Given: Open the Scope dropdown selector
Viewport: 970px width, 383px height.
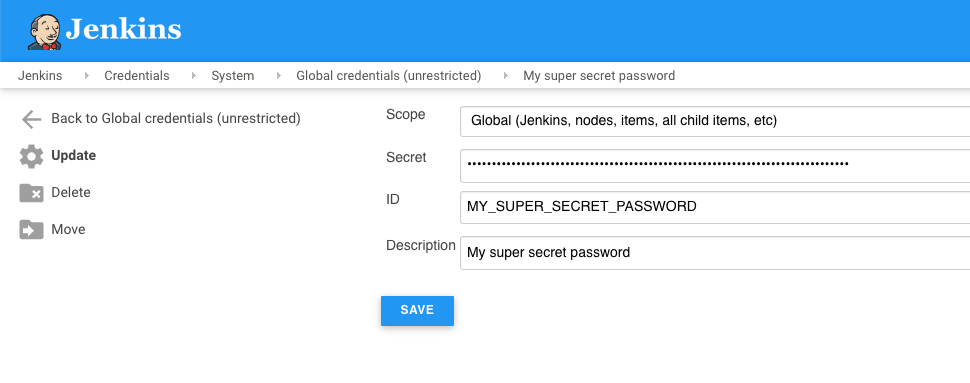Looking at the screenshot, I should (x=715, y=121).
